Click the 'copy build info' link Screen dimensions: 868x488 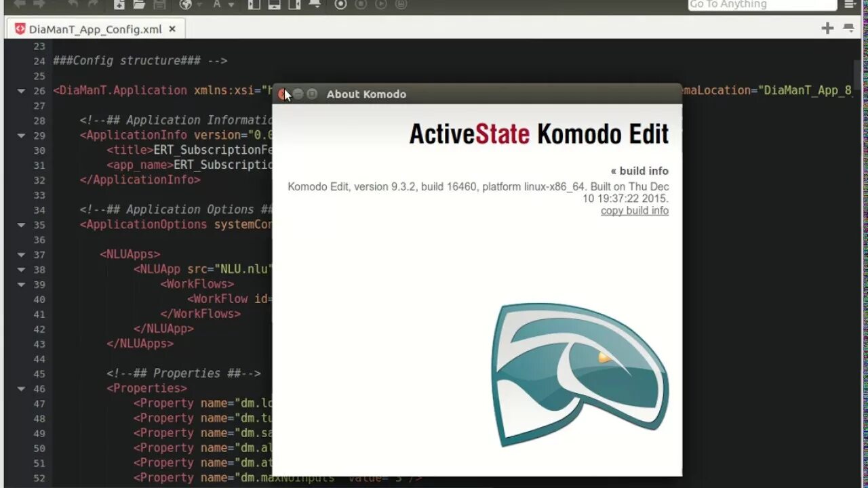tap(635, 211)
